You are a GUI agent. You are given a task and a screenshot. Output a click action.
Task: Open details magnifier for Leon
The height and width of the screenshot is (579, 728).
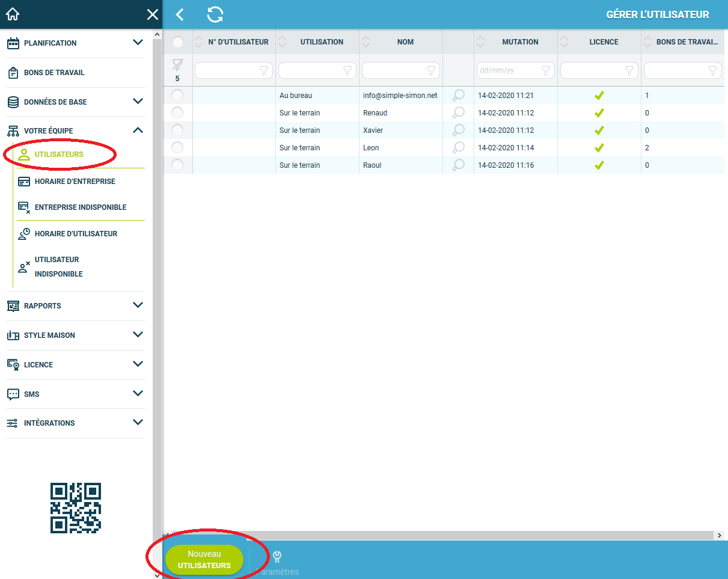459,147
